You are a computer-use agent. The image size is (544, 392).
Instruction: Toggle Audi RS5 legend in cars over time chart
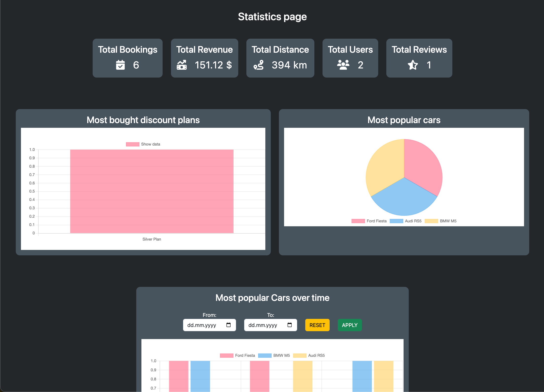coord(309,356)
